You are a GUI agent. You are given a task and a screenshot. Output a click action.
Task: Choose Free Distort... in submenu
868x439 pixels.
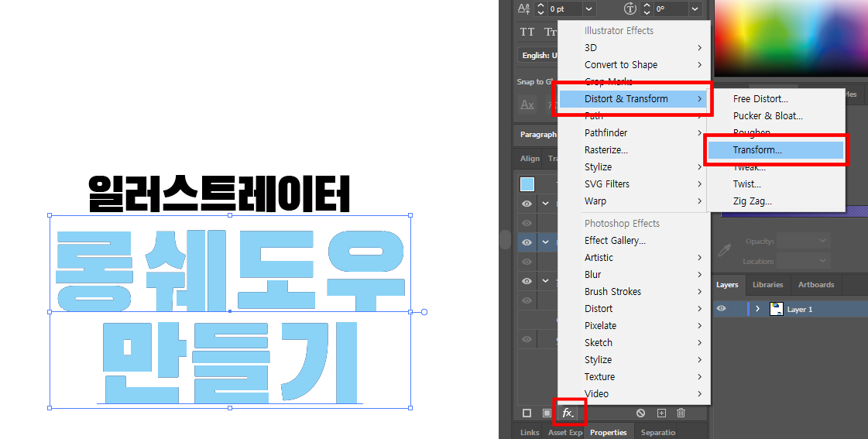(x=776, y=99)
